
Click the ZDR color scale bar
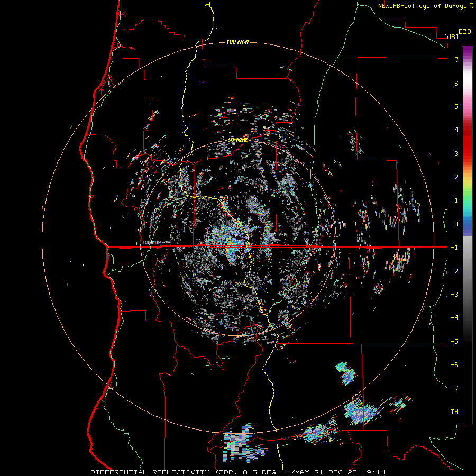tap(467, 235)
